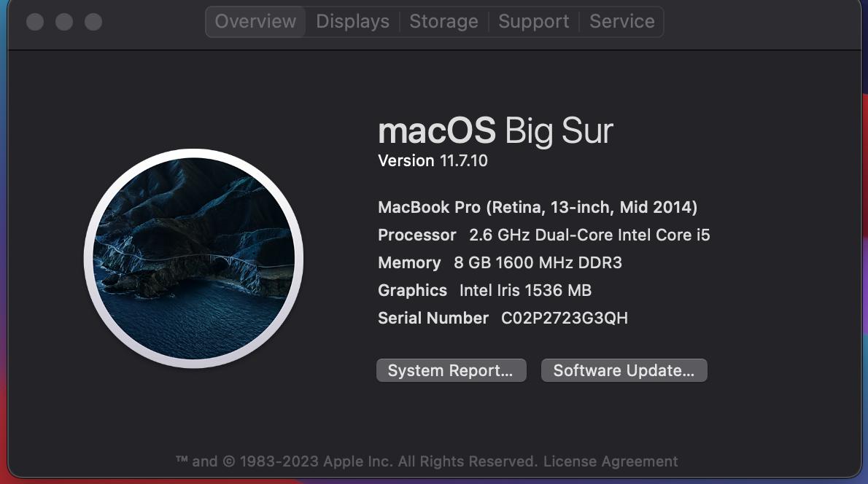Click the Graphics Intel Iris info line
Screen dimensions: 868x484
484,290
